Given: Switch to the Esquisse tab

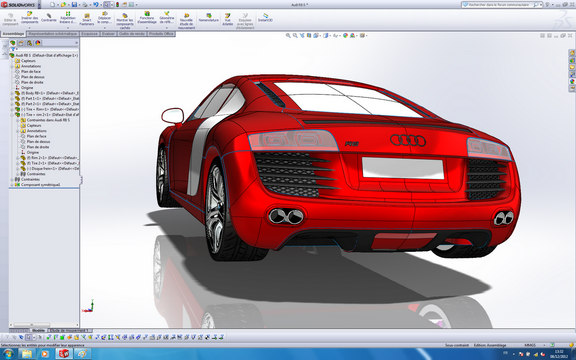Looking at the screenshot, I should tap(89, 34).
